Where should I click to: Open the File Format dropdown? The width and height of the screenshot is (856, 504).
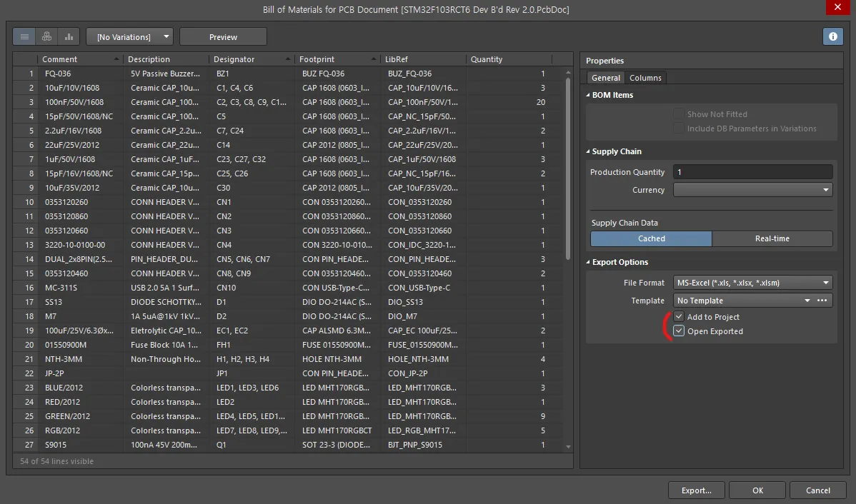(825, 282)
